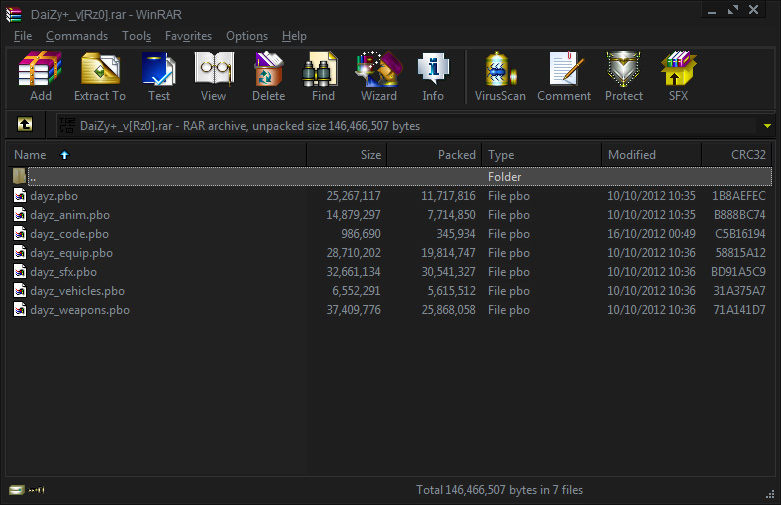Open the Find binoculars tool

320,69
